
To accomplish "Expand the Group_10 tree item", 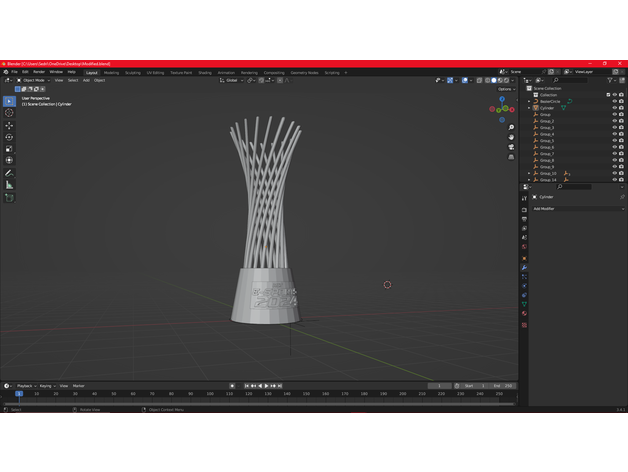I will pyautogui.click(x=529, y=173).
